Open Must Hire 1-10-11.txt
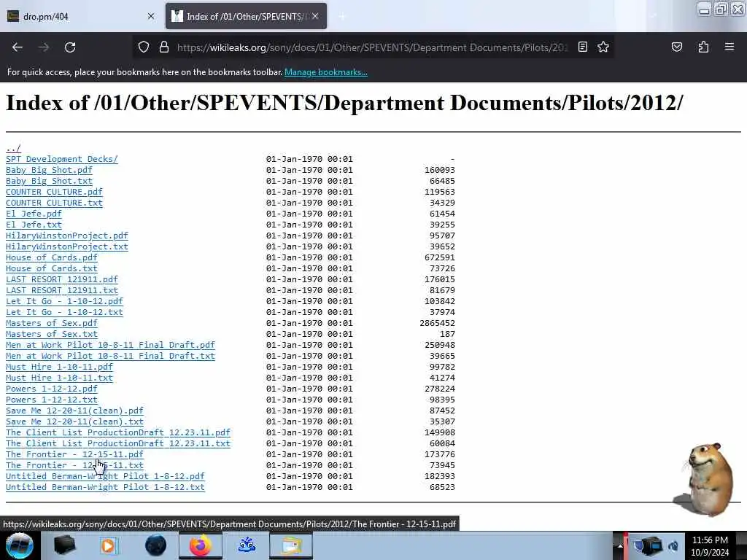This screenshot has width=747, height=560. [60, 378]
